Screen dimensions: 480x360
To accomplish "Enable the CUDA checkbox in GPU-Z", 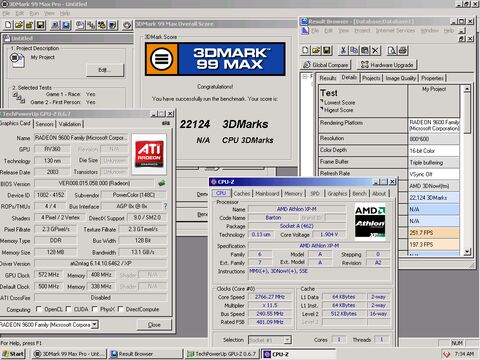I will [68, 309].
